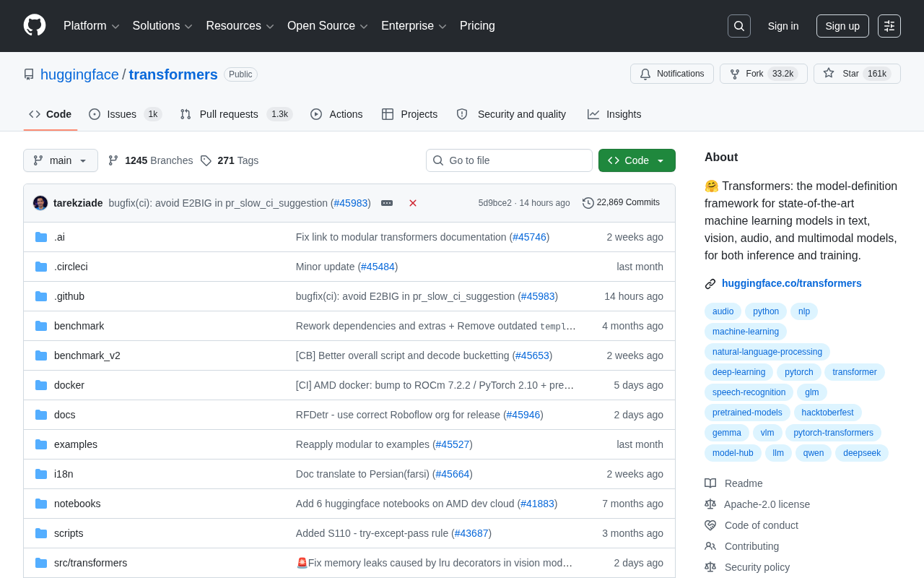Open the commit history clock icon
Image resolution: width=924 pixels, height=578 pixels.
tap(588, 203)
